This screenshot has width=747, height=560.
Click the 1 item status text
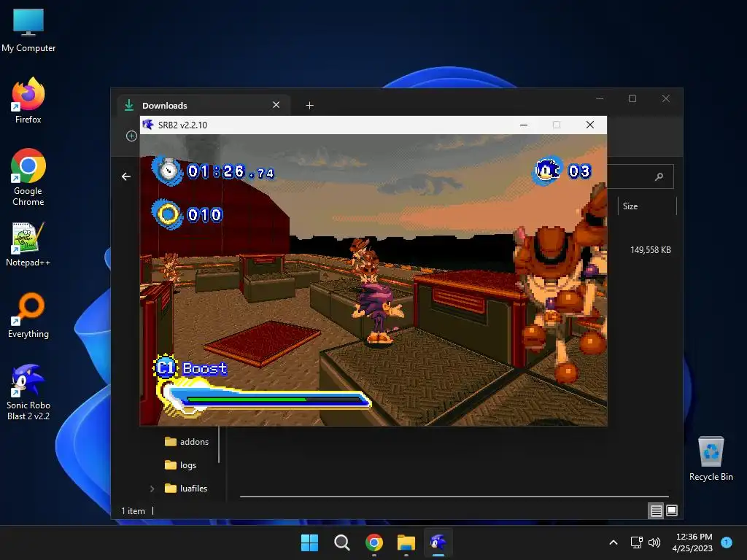tap(133, 511)
